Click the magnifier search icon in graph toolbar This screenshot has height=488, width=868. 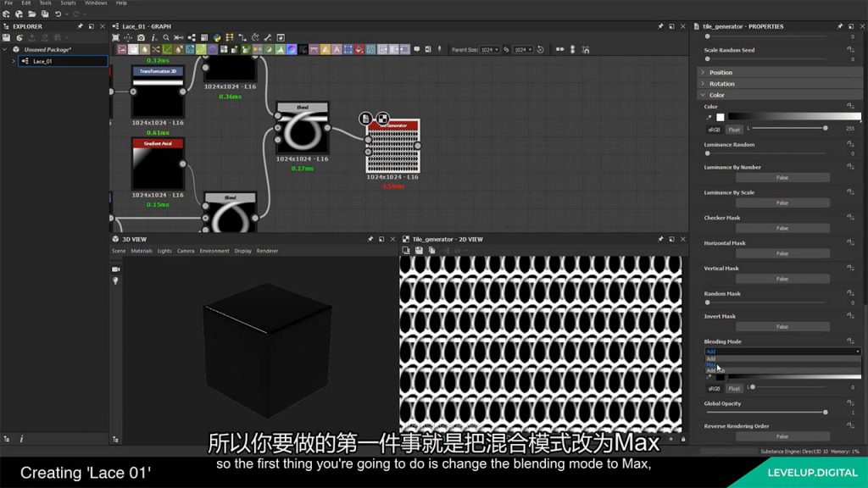166,37
